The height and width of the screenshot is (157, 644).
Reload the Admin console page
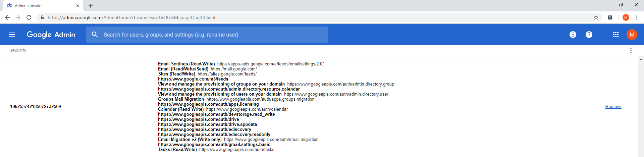[29, 17]
